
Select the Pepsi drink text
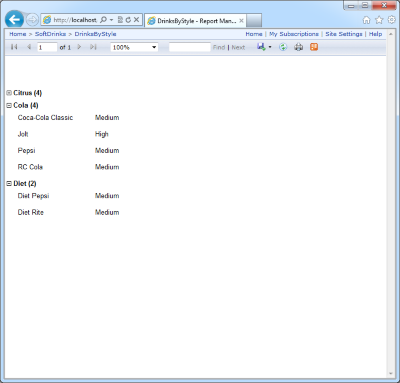[26, 151]
